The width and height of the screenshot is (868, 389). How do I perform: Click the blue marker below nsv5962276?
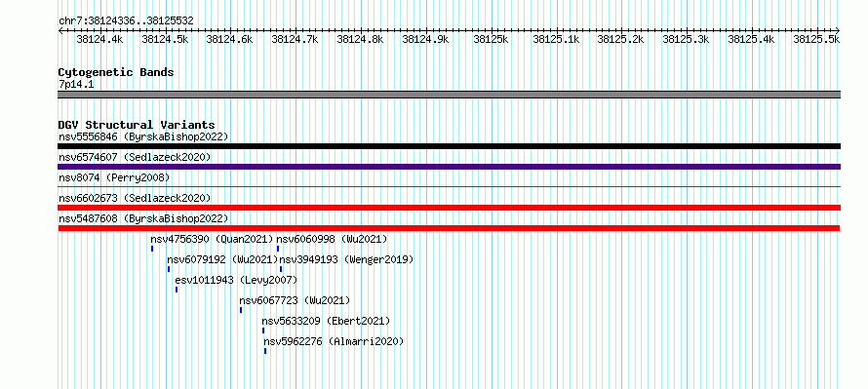point(265,351)
